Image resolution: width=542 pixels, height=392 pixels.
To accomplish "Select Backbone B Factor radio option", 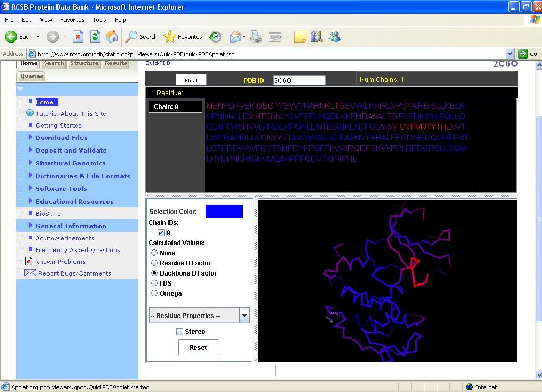I will pyautogui.click(x=154, y=273).
